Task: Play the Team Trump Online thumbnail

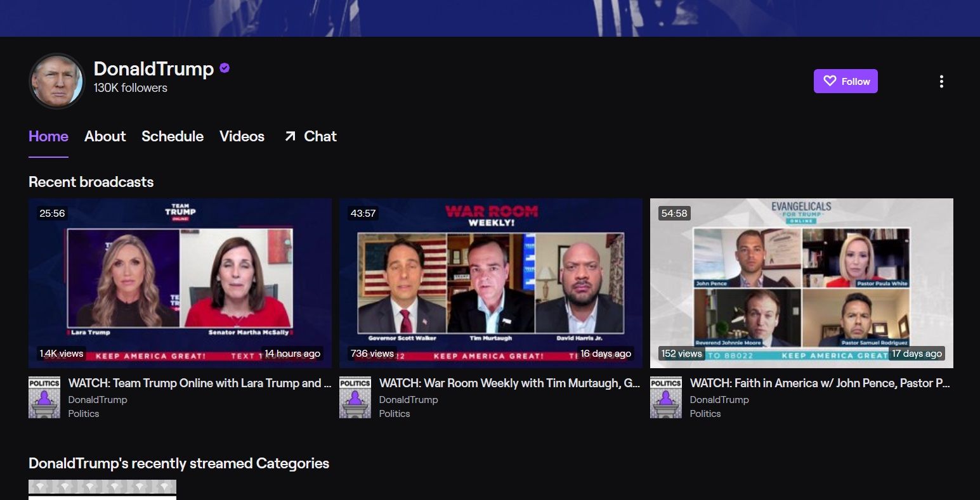Action: tap(180, 283)
